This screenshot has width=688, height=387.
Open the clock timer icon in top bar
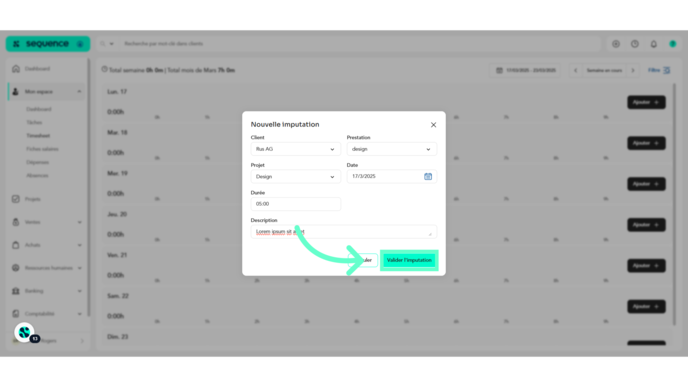(635, 44)
